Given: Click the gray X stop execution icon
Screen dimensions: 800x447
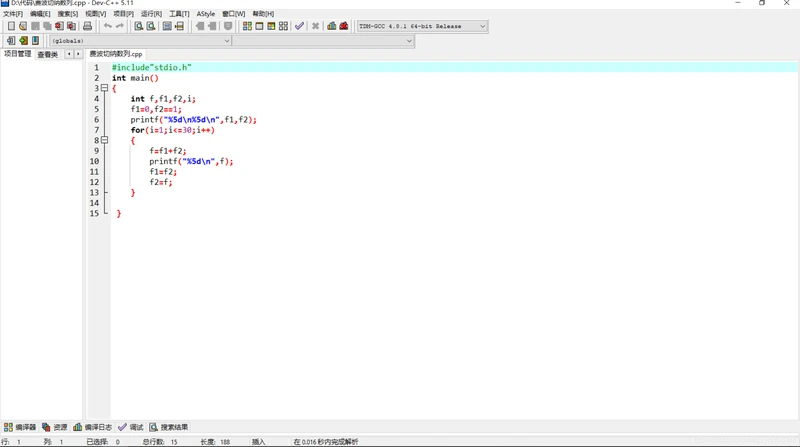Looking at the screenshot, I should tap(315, 26).
